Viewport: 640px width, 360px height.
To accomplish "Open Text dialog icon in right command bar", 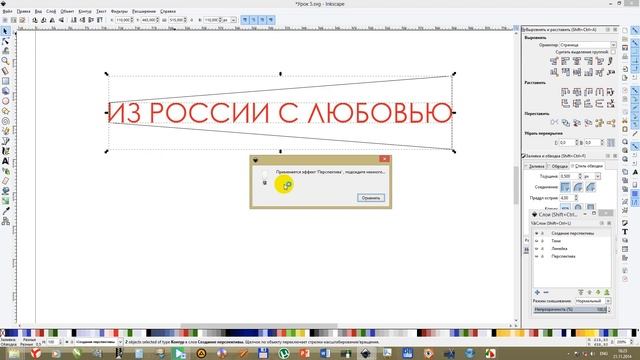I will coord(625,231).
